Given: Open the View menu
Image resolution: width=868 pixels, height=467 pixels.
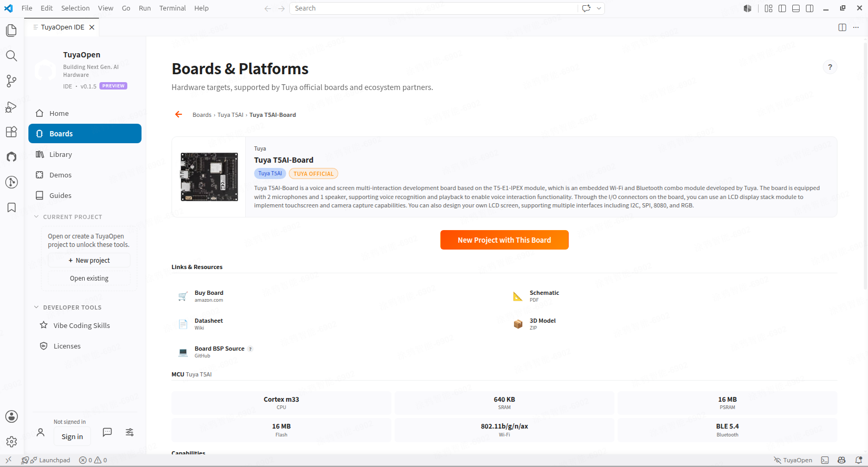Looking at the screenshot, I should click(106, 8).
